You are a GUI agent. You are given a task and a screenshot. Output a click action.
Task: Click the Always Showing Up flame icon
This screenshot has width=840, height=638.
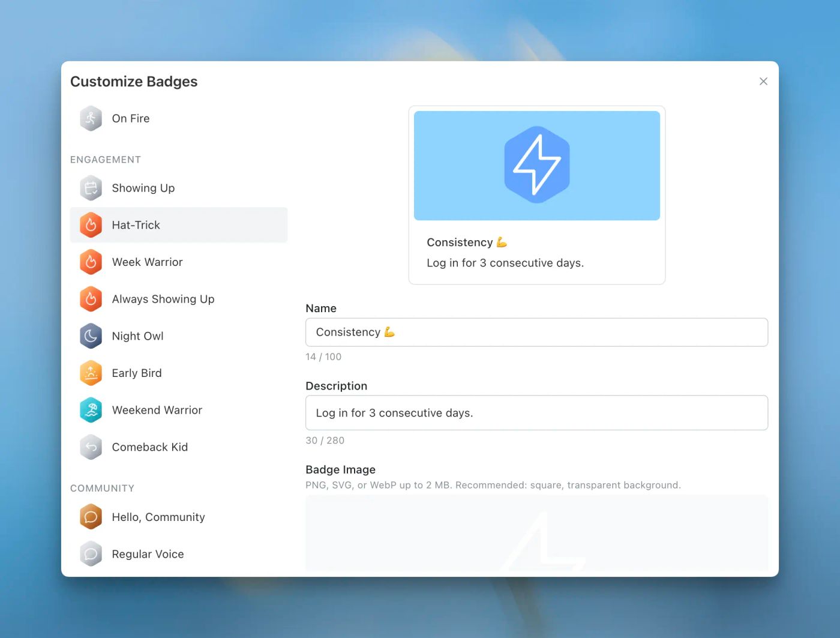tap(91, 299)
